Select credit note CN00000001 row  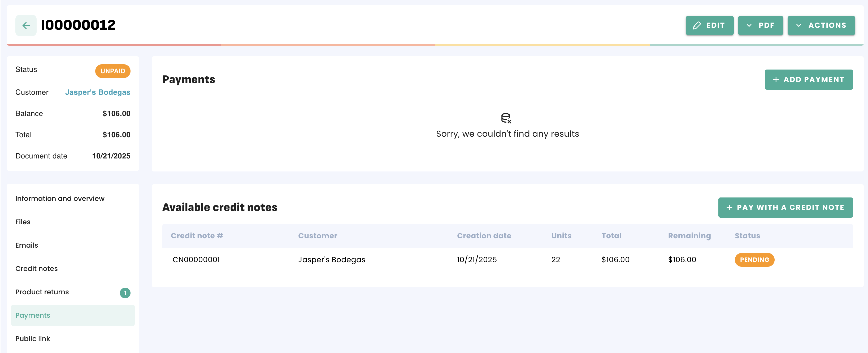coord(196,260)
